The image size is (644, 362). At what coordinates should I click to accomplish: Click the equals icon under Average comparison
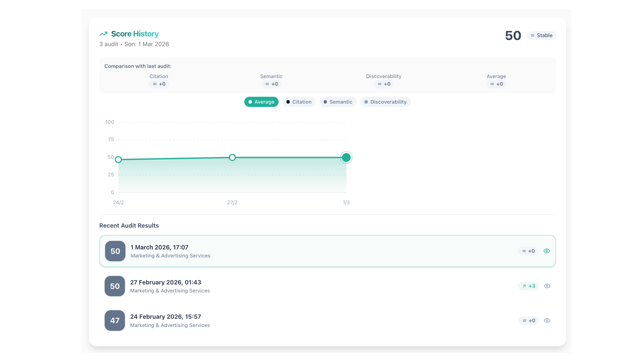pos(491,84)
